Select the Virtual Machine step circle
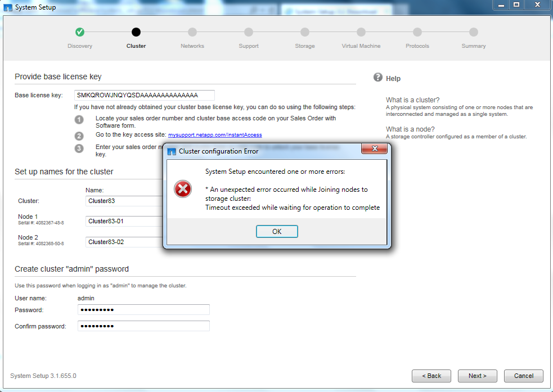Viewport: 553px width, 392px height. [361, 32]
